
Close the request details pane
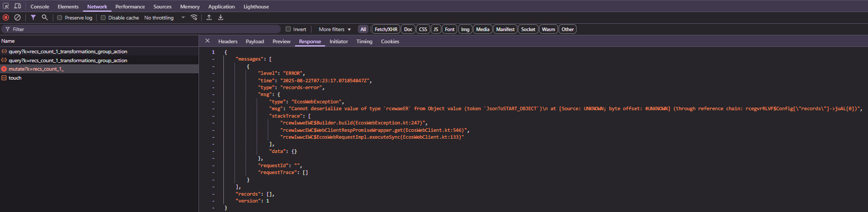click(207, 41)
